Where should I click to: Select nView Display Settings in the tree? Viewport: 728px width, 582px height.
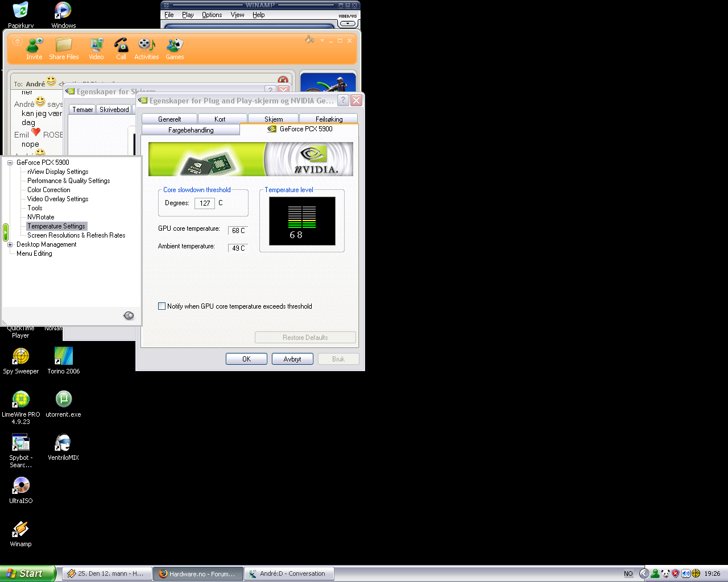pos(58,172)
